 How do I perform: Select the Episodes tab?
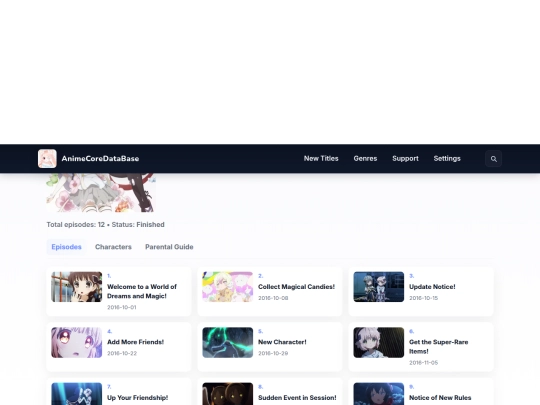tap(66, 247)
